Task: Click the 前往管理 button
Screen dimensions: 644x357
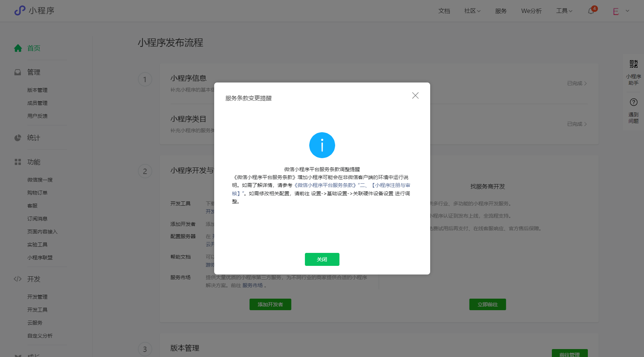Action: click(x=570, y=353)
